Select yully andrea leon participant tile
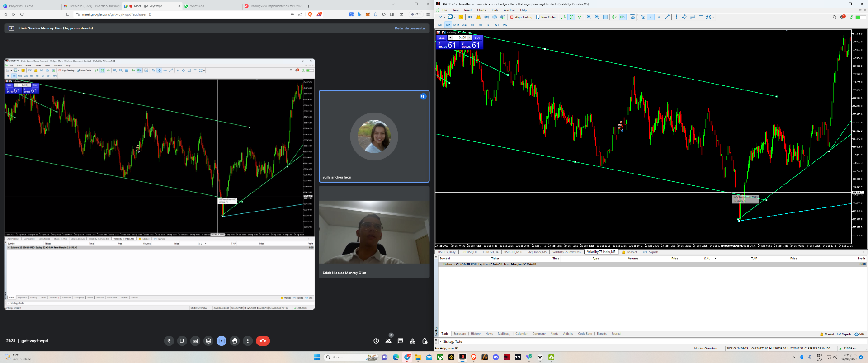The width and height of the screenshot is (868, 363). click(x=374, y=137)
